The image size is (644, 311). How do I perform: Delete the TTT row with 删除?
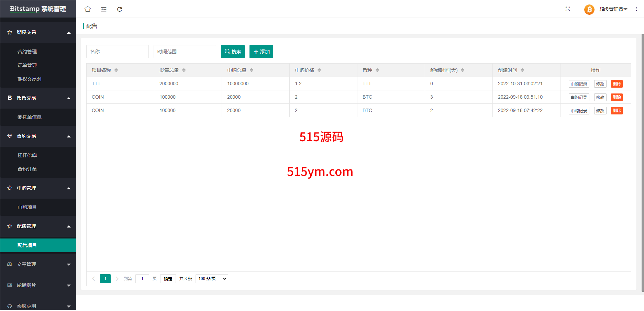pos(617,84)
